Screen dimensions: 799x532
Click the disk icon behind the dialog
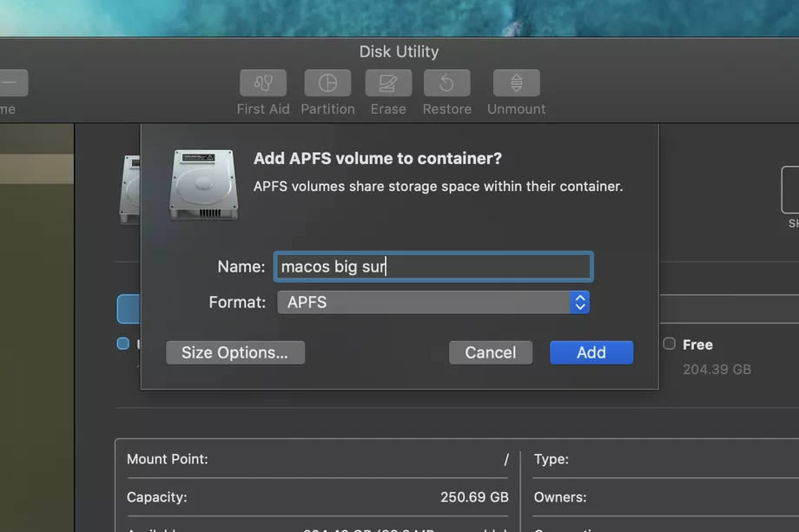point(129,189)
